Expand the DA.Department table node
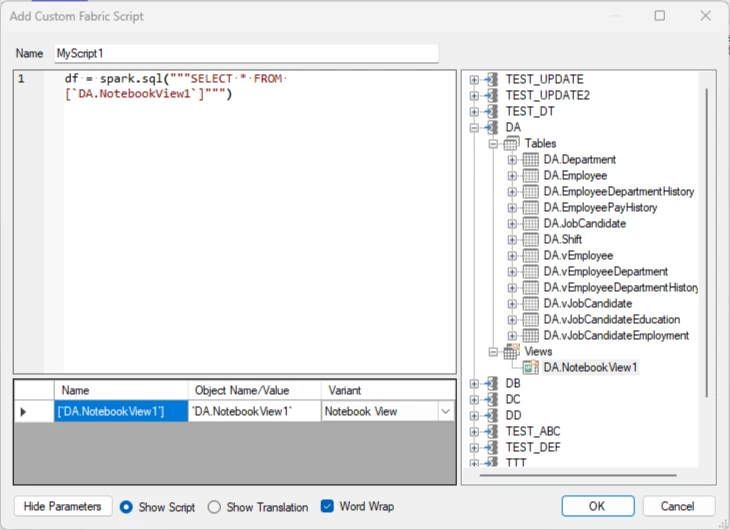 tap(512, 160)
